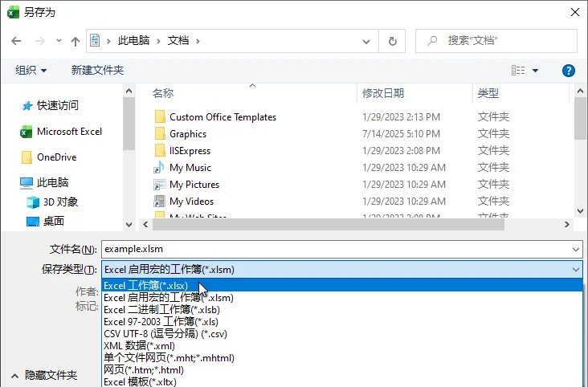Select 快速访问 in the navigation pane

coord(58,106)
